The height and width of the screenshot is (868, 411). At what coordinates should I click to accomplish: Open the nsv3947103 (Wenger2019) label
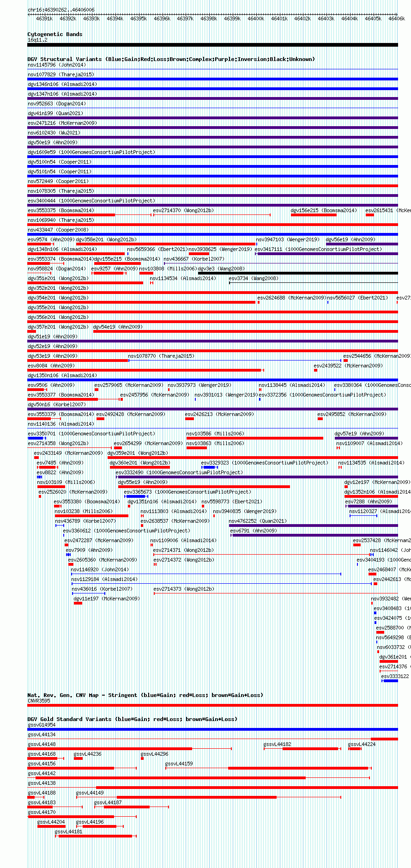pyautogui.click(x=288, y=239)
